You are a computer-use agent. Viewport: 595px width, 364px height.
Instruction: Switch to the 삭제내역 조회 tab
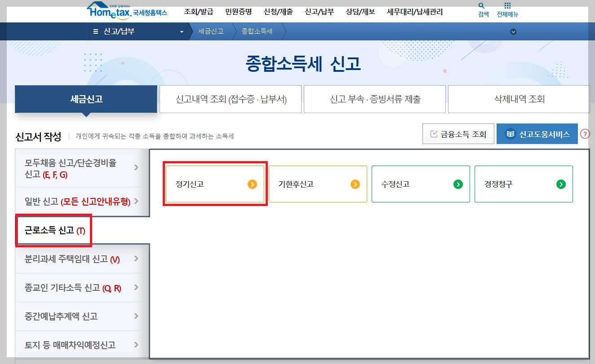coord(520,99)
